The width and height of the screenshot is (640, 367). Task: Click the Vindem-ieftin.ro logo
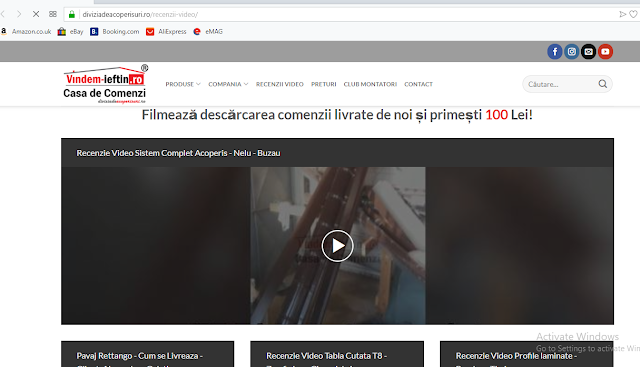tap(105, 84)
